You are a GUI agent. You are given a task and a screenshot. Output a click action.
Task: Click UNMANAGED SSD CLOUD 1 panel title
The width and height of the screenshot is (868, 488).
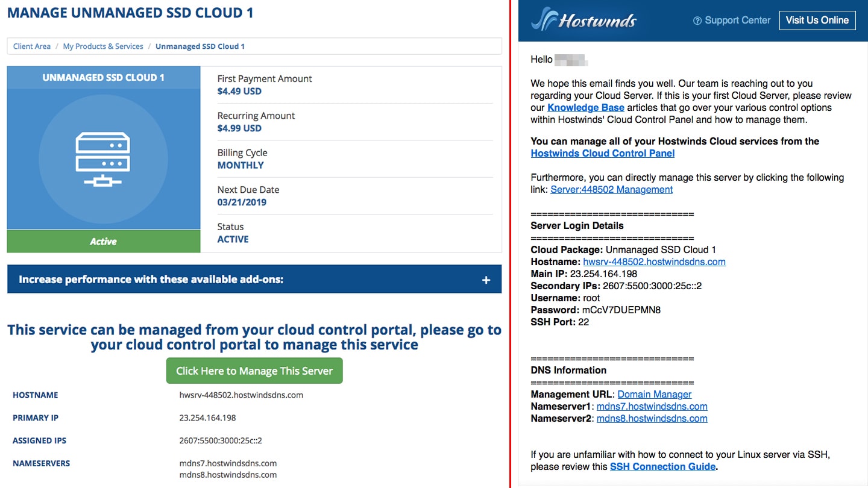(104, 78)
